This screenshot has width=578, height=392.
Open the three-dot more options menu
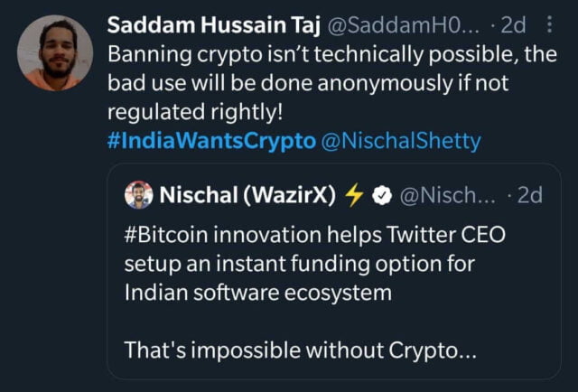(x=552, y=24)
